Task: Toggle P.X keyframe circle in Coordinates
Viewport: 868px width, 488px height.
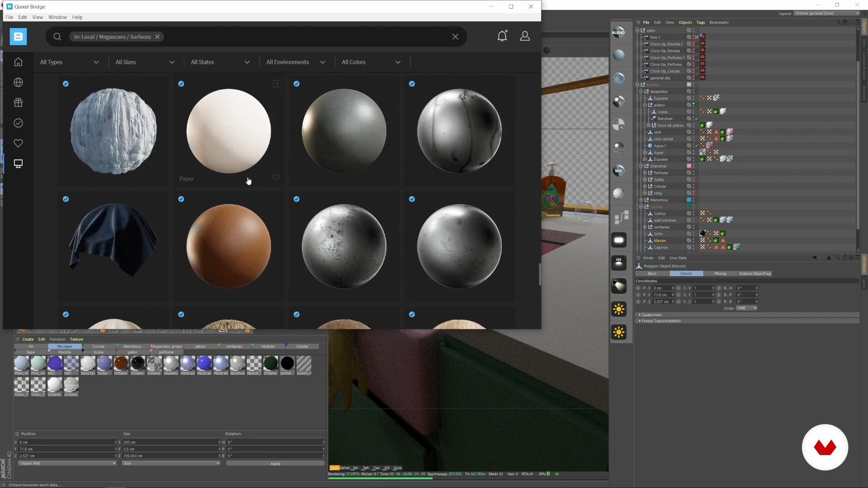Action: click(x=638, y=288)
